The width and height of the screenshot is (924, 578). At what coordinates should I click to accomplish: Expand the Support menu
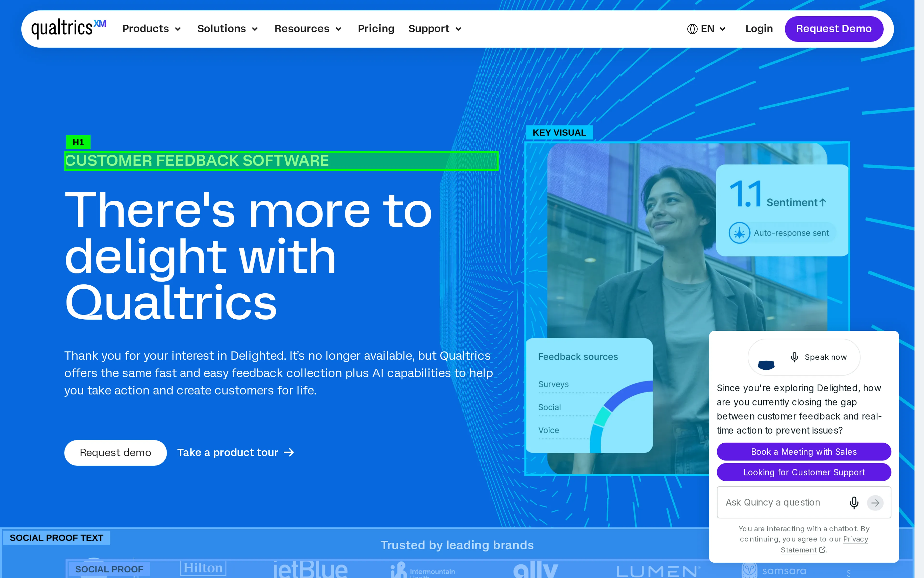pyautogui.click(x=435, y=29)
